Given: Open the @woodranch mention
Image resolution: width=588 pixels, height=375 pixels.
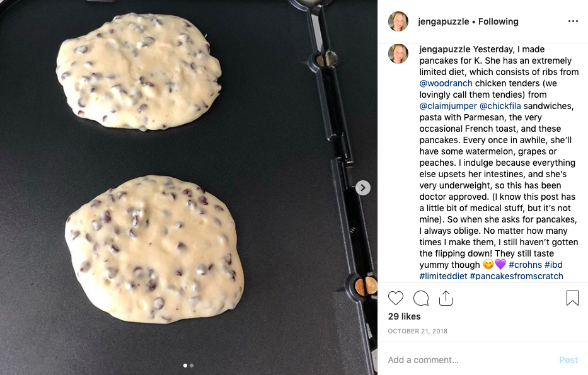Looking at the screenshot, I should [446, 83].
